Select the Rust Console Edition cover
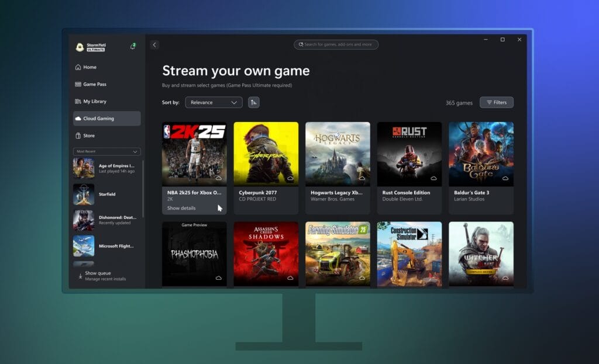This screenshot has width=599, height=364. pyautogui.click(x=409, y=154)
